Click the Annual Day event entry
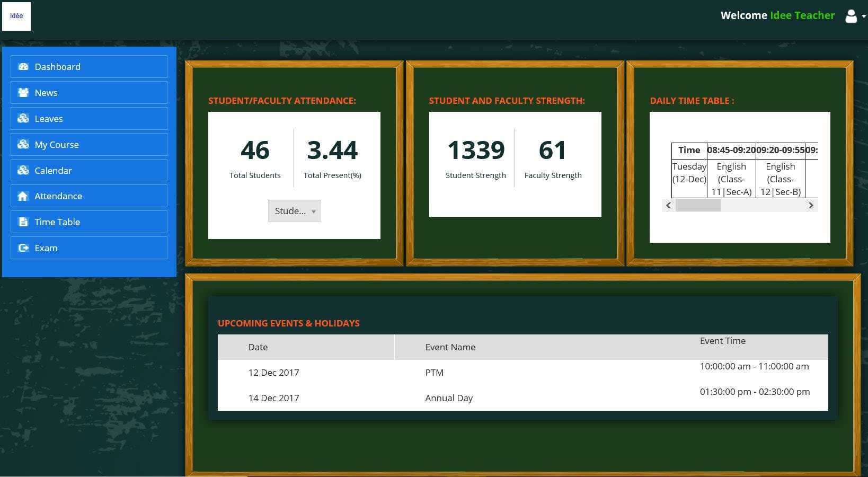868x477 pixels. tap(449, 398)
